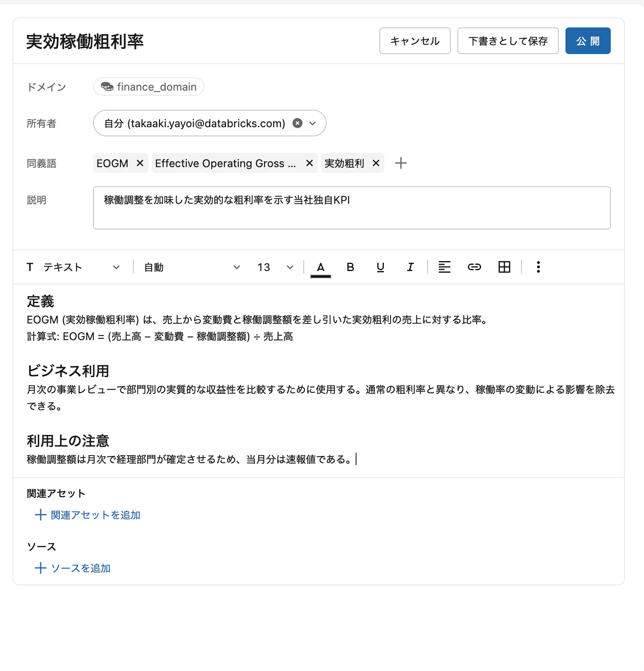Insert a link with the link icon
Image resolution: width=644 pixels, height=671 pixels.
(x=474, y=267)
